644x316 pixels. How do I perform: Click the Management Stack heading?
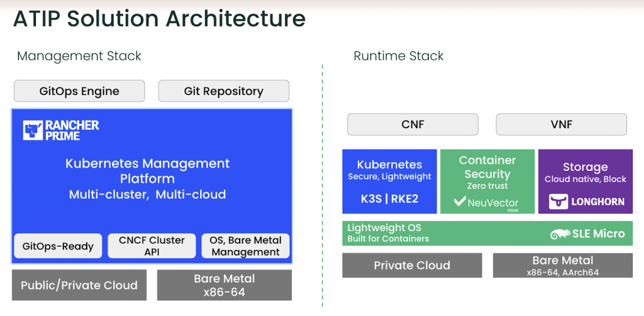[79, 56]
